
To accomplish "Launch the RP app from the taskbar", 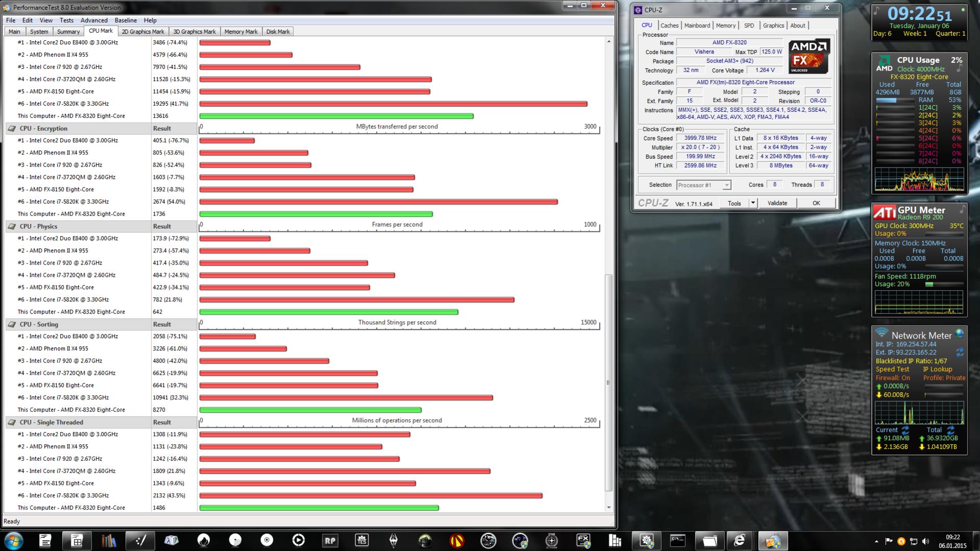I will (x=330, y=540).
